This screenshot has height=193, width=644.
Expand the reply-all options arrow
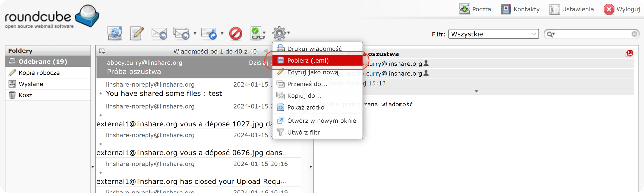(195, 33)
